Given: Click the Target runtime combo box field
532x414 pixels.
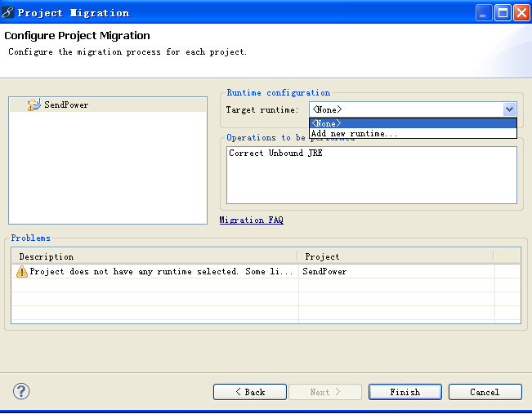Looking at the screenshot, I should pyautogui.click(x=405, y=109).
